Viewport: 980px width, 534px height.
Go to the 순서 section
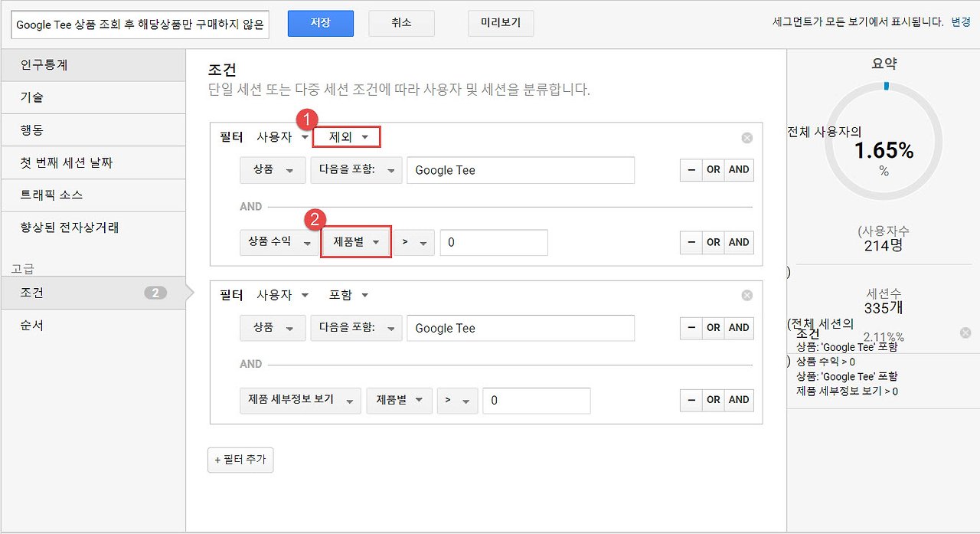coord(93,326)
